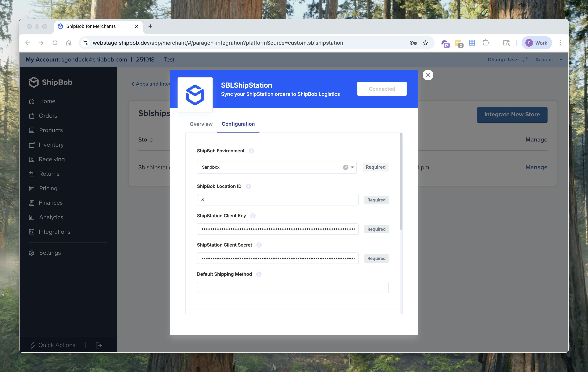The image size is (588, 372).
Task: Click the Default Shipping Method input field
Action: point(292,287)
